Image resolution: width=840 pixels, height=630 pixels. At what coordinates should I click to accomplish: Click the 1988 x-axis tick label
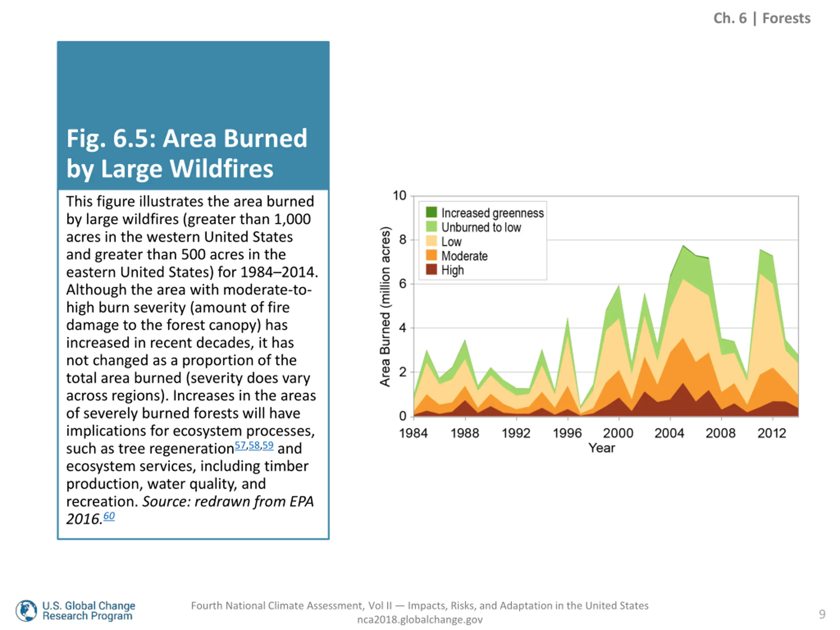click(465, 433)
